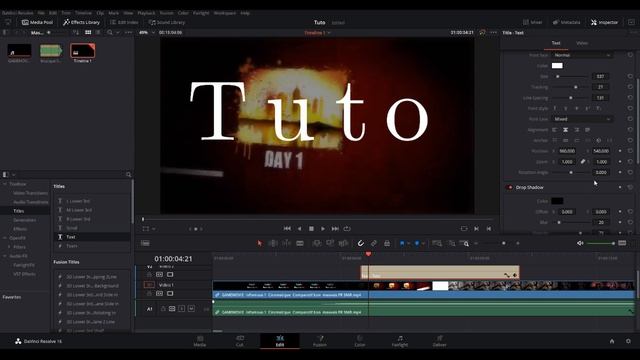Viewport: 640px width, 360px height.
Task: Click the Position X input field
Action: coord(567,151)
